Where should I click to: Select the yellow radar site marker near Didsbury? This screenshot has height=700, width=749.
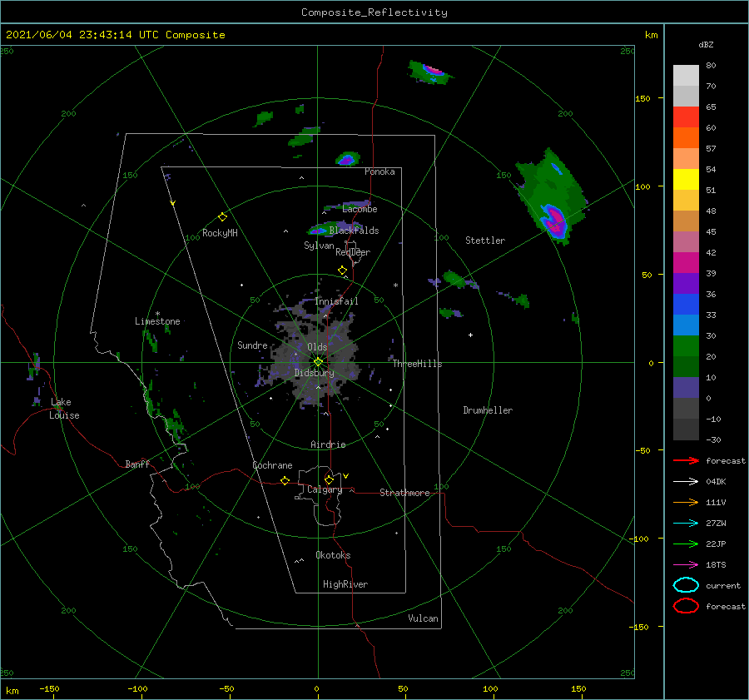pos(318,362)
